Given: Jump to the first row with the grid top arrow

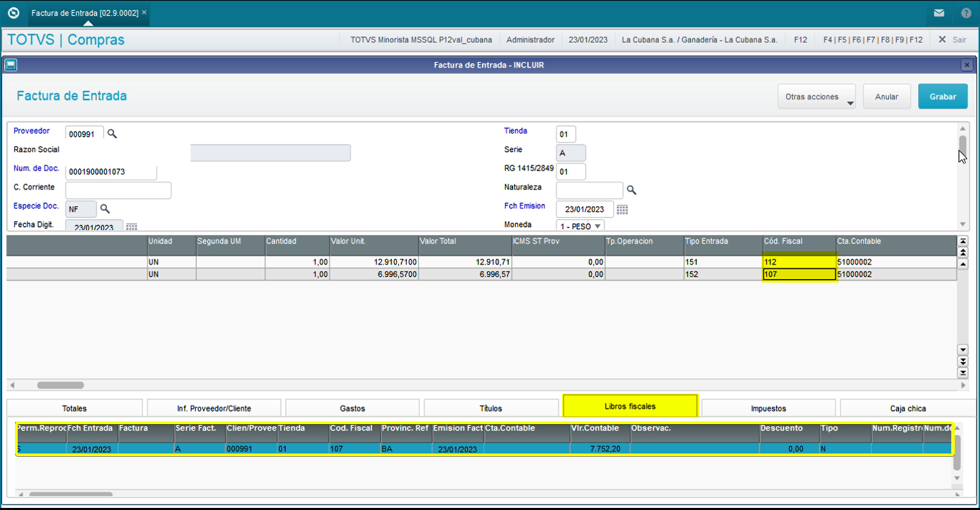Looking at the screenshot, I should 963,241.
